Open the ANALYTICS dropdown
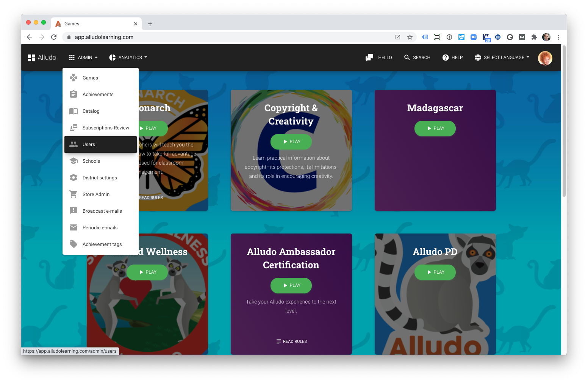The height and width of the screenshot is (383, 588). click(128, 57)
